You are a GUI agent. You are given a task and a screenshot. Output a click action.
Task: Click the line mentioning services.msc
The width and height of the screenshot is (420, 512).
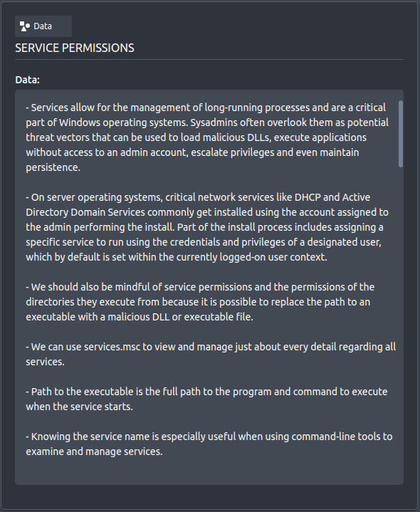pos(211,354)
